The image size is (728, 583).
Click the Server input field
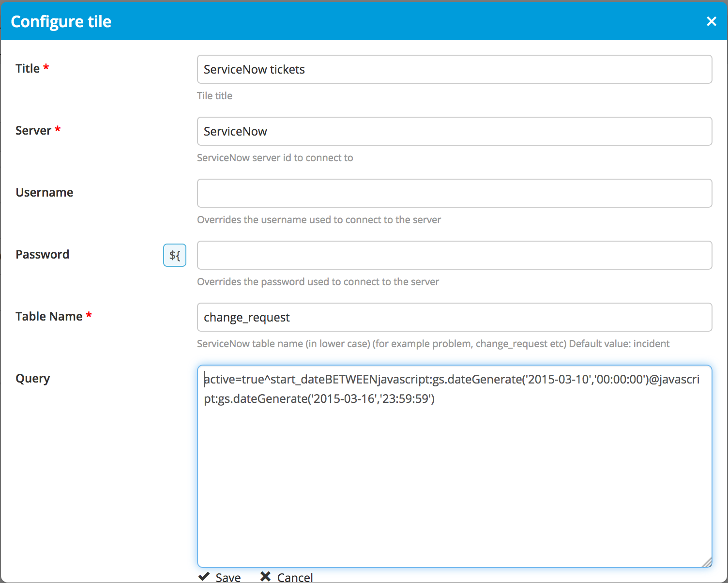455,131
